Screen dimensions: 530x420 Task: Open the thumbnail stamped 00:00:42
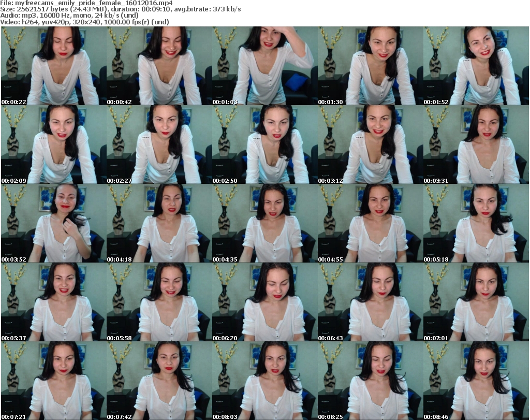point(159,66)
